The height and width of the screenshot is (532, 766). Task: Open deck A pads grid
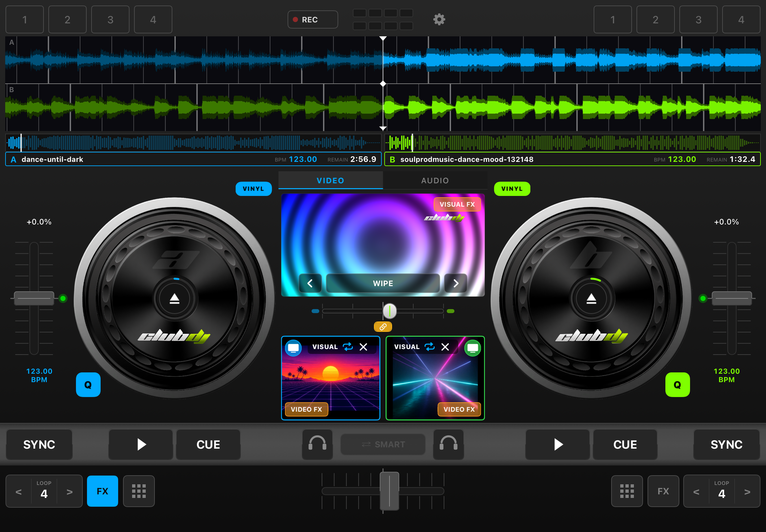[x=139, y=491]
